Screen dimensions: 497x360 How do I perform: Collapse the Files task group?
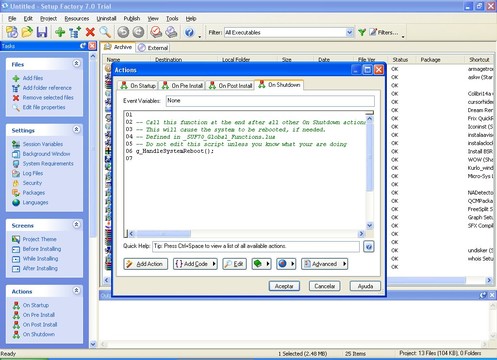coord(76,63)
